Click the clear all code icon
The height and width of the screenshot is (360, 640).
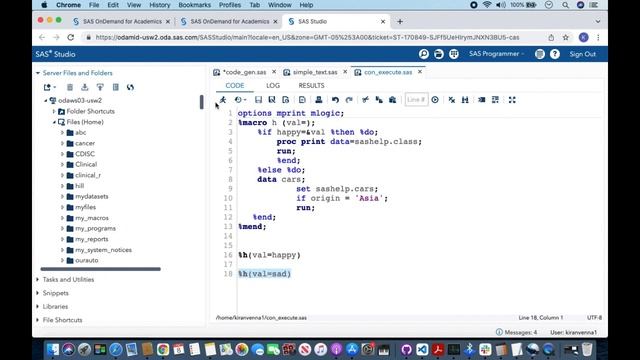(451, 100)
